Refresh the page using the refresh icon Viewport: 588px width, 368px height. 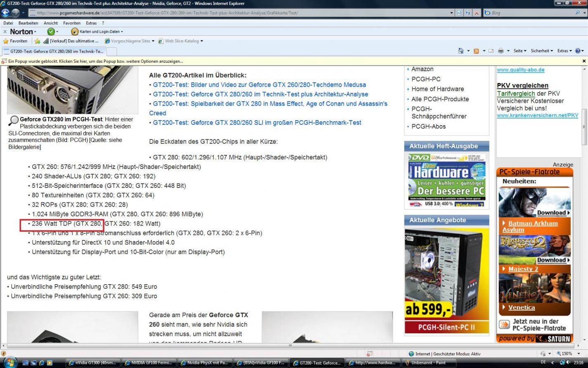pyautogui.click(x=468, y=13)
